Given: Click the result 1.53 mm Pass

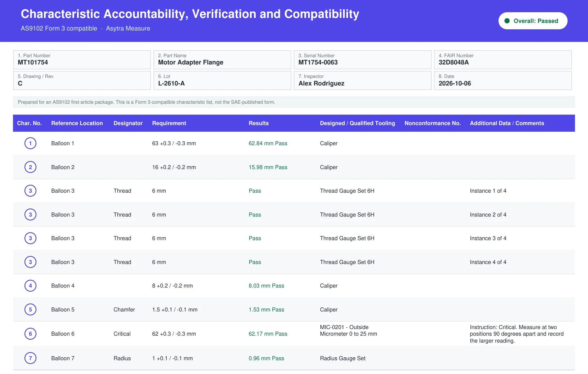Looking at the screenshot, I should click(x=266, y=310).
